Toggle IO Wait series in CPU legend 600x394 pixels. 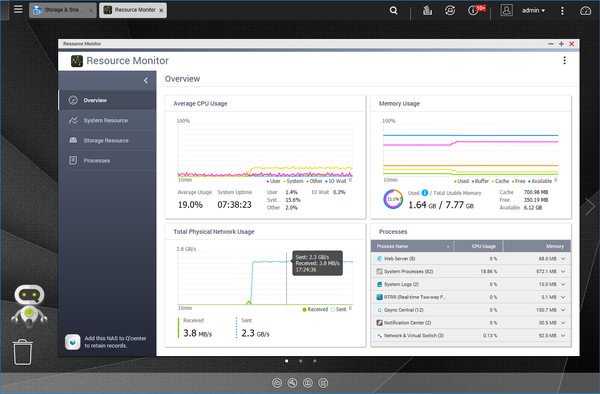(x=336, y=181)
